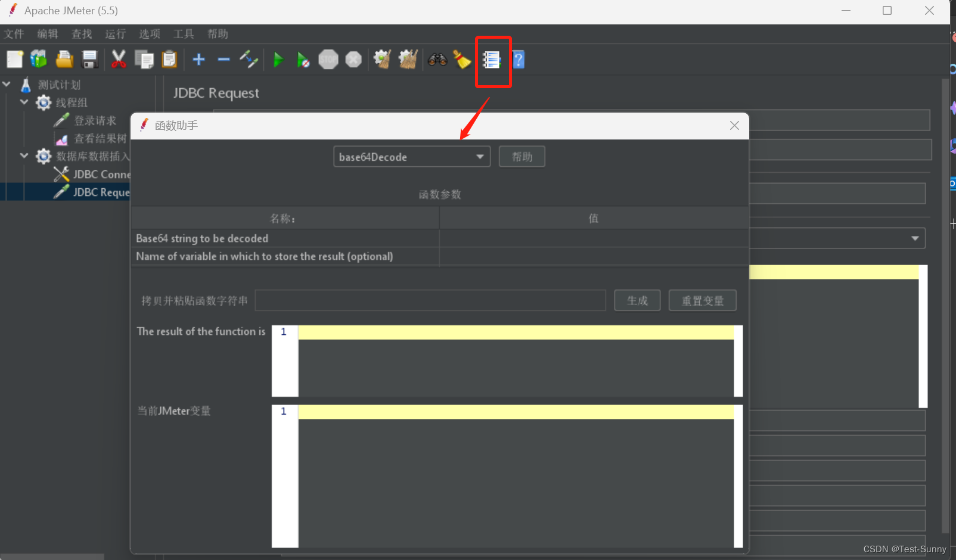Click the New test plan icon
Screen dimensions: 956x560
(x=15, y=60)
